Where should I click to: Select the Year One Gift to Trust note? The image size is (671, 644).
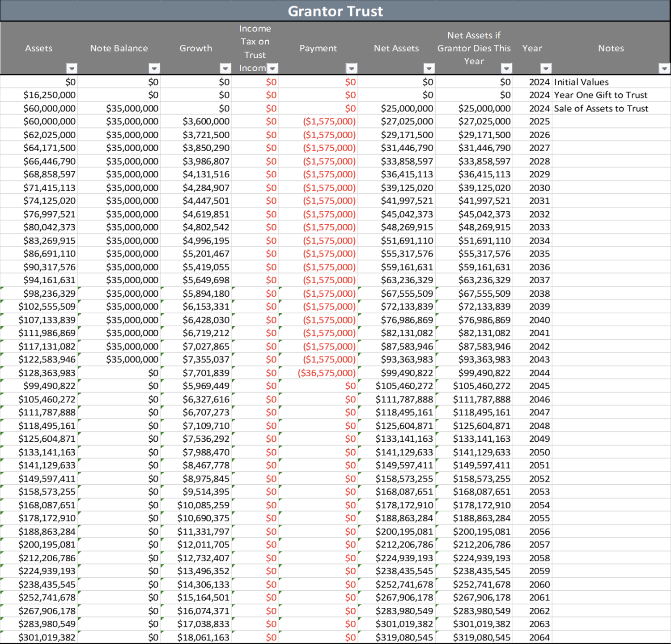pyautogui.click(x=600, y=95)
